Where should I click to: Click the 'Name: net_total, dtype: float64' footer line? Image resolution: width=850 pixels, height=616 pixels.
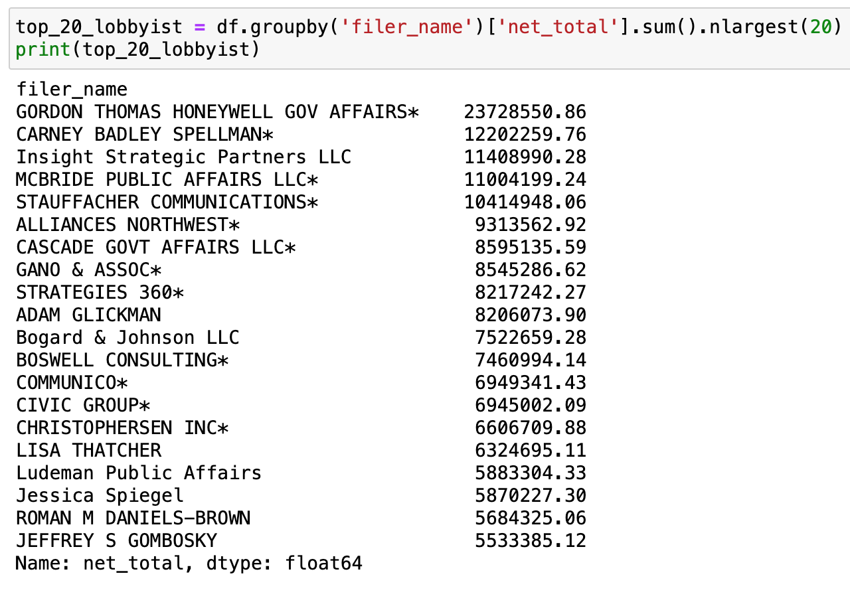point(189,564)
